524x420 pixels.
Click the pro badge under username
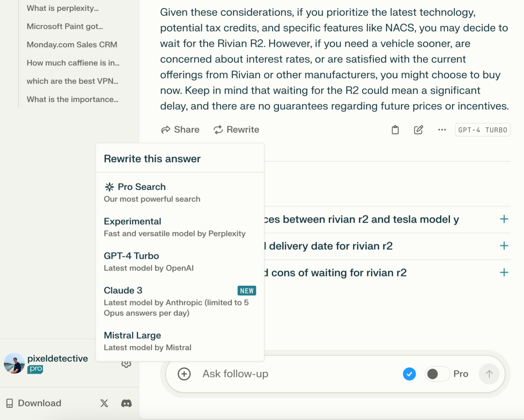click(x=35, y=369)
